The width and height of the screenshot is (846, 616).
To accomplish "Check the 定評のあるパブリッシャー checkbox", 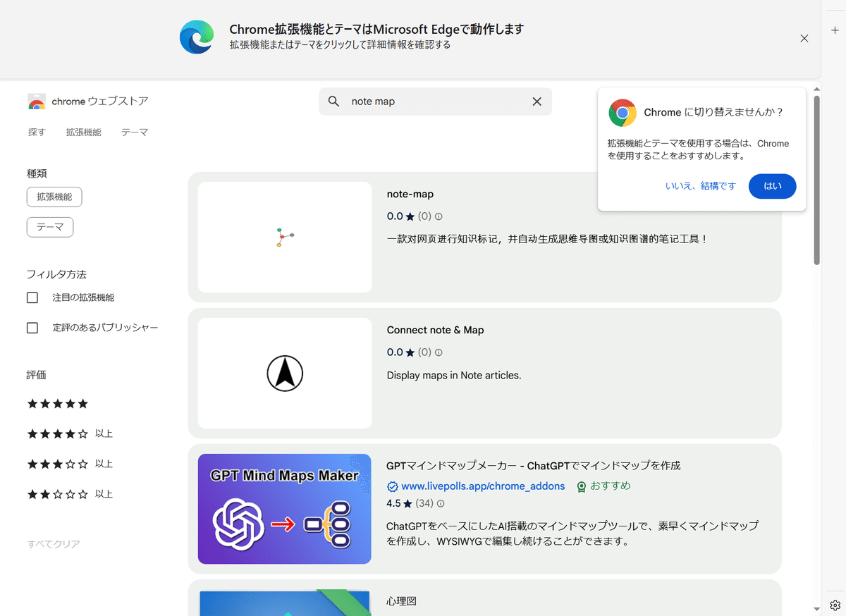I will tap(32, 328).
